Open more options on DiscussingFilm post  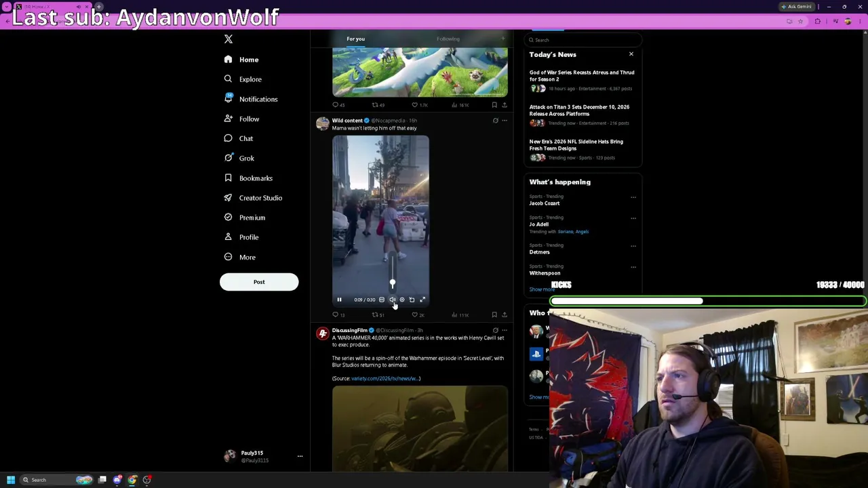[x=504, y=331]
